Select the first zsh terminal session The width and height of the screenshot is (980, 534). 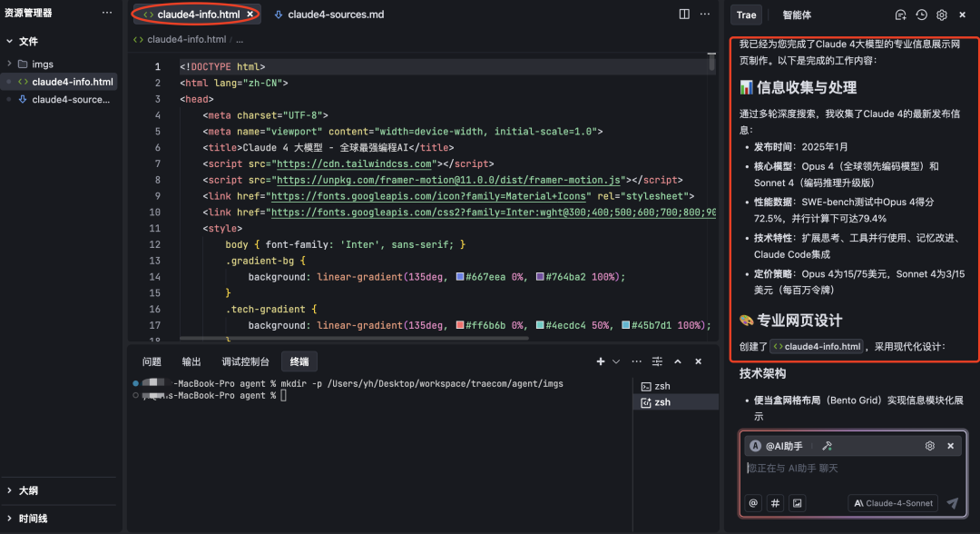point(677,387)
